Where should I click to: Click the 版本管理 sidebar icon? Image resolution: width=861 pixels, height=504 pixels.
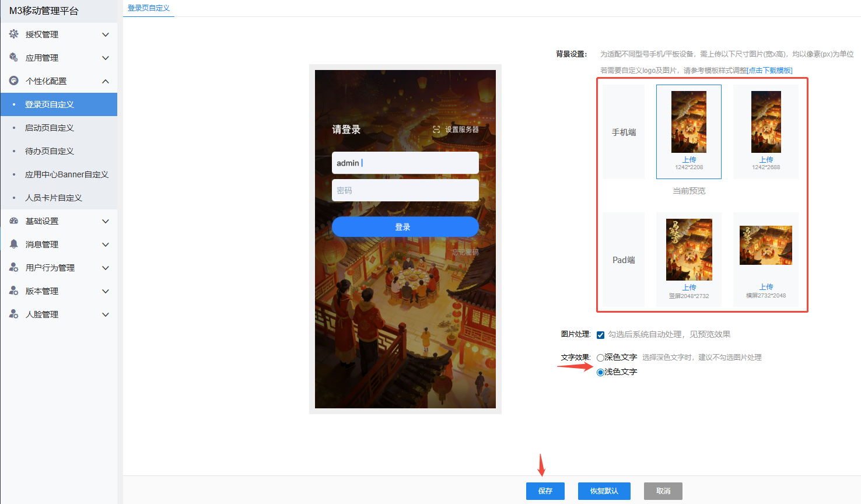[14, 291]
